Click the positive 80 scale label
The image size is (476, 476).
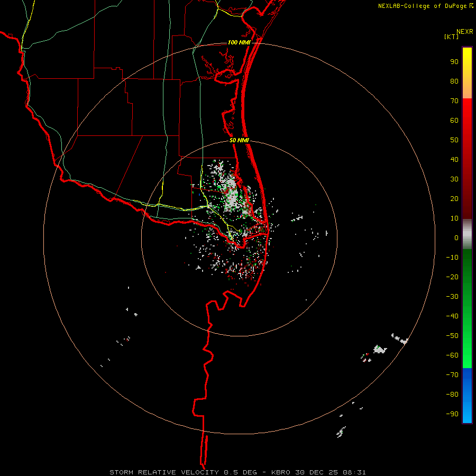454,81
